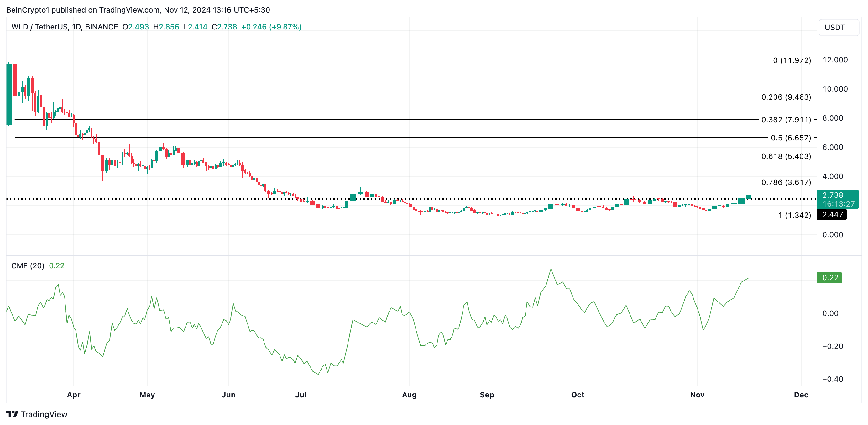Click the 0.786 (3.617) Fibonacci level label
The image size is (868, 425).
click(x=786, y=182)
